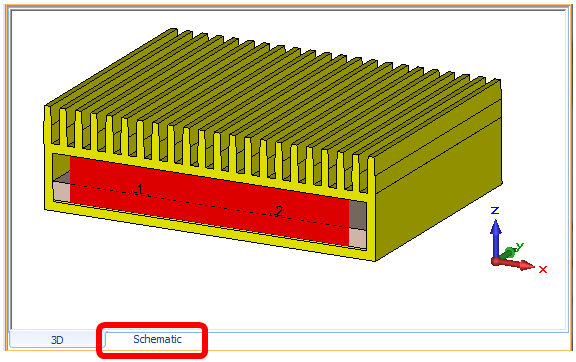
Task: Click the Z axis letter label
Action: pos(495,210)
